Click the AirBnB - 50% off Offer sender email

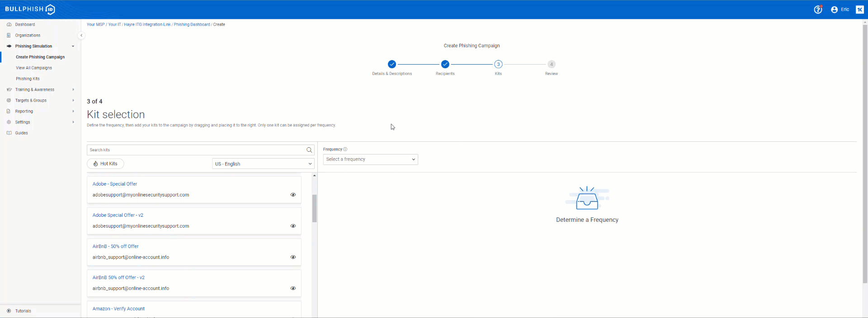(131, 257)
